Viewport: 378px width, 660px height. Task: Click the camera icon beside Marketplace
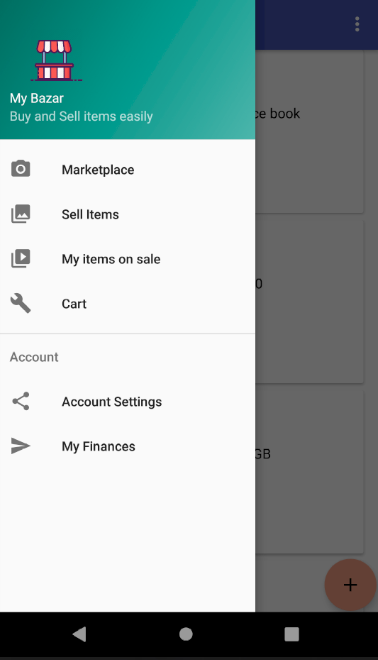click(20, 169)
